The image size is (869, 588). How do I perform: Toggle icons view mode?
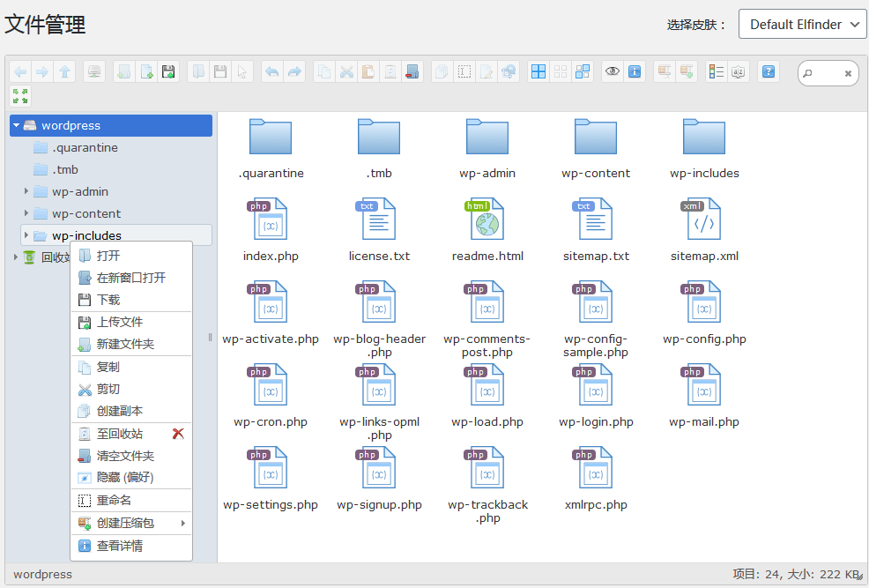[x=538, y=71]
